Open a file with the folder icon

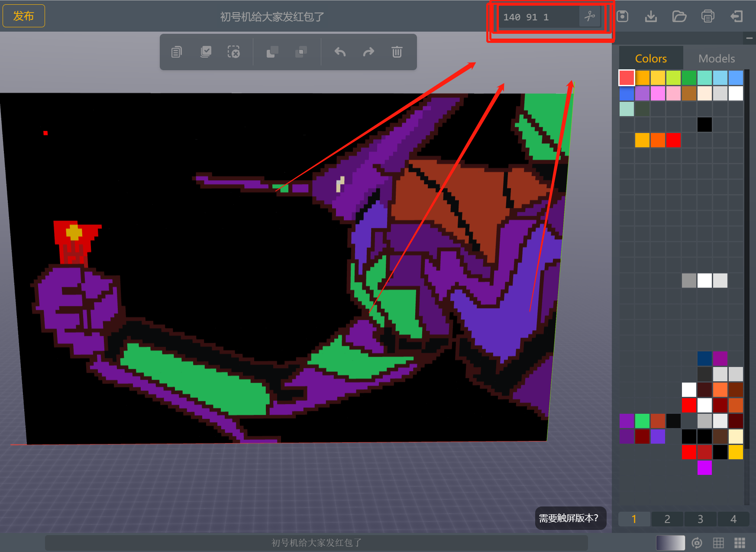[679, 16]
